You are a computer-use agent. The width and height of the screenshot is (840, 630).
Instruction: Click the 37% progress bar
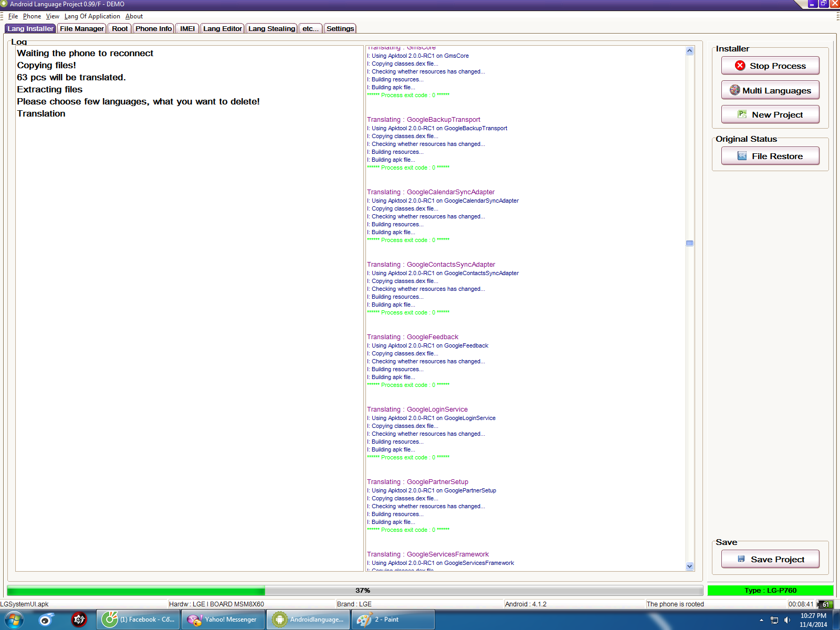coord(355,590)
